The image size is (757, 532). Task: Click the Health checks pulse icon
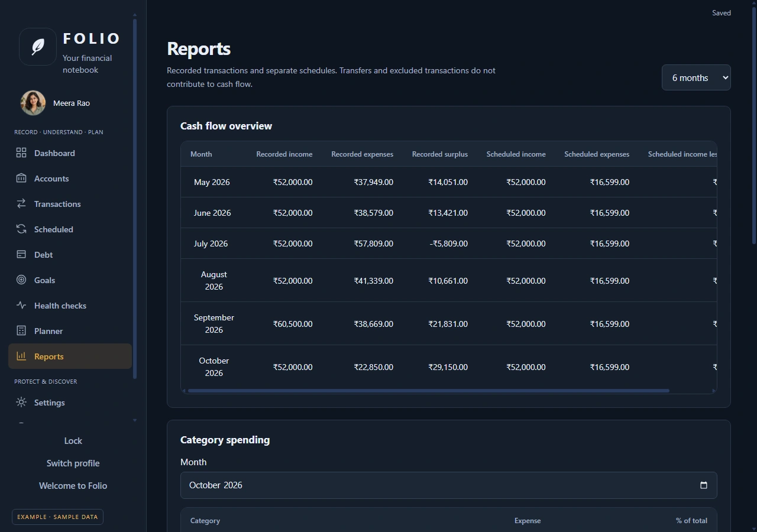coord(21,306)
